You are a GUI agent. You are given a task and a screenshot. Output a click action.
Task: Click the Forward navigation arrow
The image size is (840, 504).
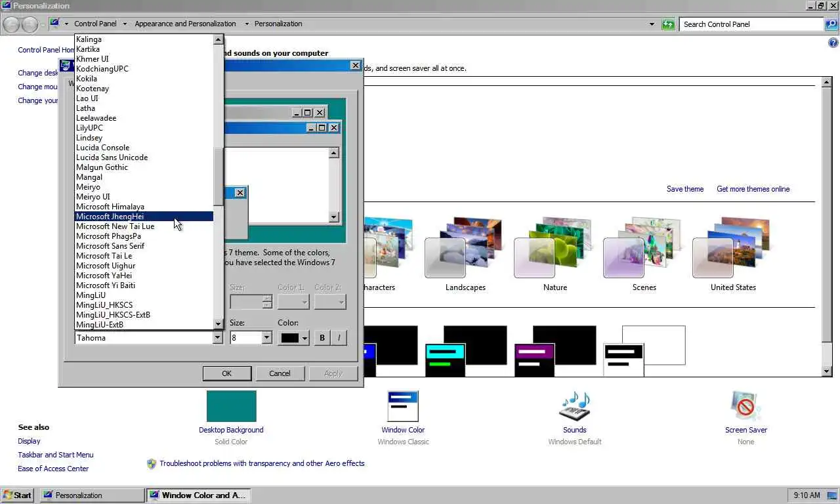click(x=30, y=24)
